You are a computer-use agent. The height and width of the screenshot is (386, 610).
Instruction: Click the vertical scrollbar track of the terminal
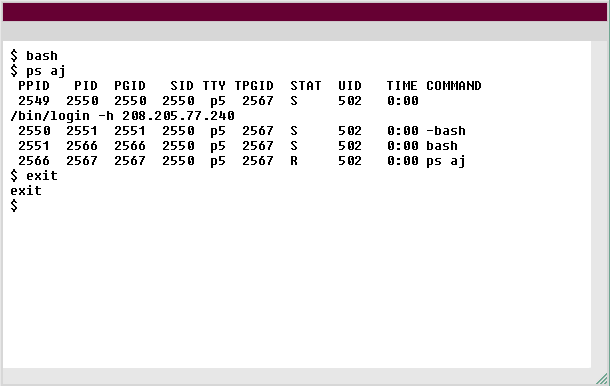click(599, 204)
